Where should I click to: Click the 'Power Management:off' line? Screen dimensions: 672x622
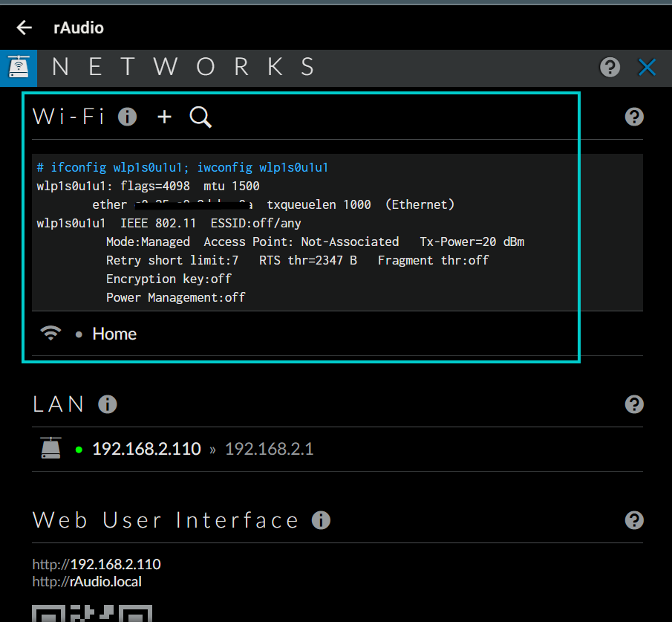176,297
